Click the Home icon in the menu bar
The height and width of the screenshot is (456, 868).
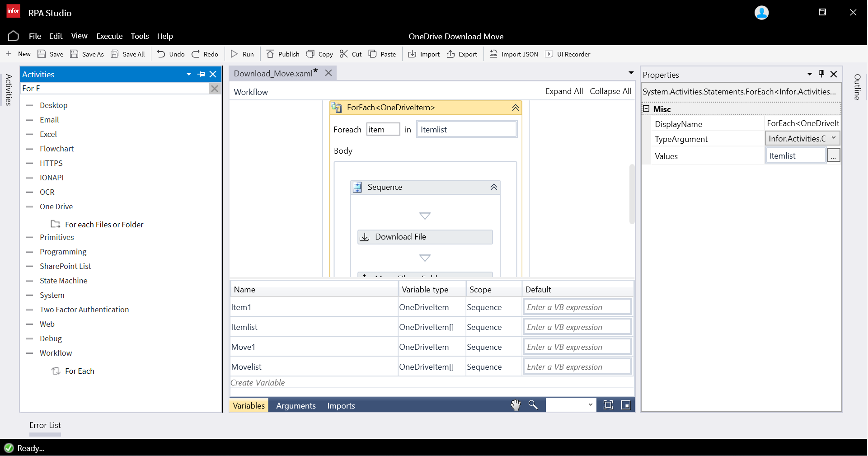[13, 36]
